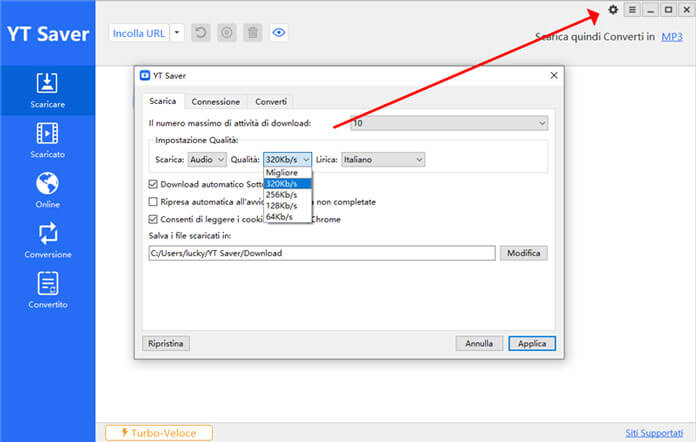Click the Applica button
The width and height of the screenshot is (696, 442).
coord(532,343)
